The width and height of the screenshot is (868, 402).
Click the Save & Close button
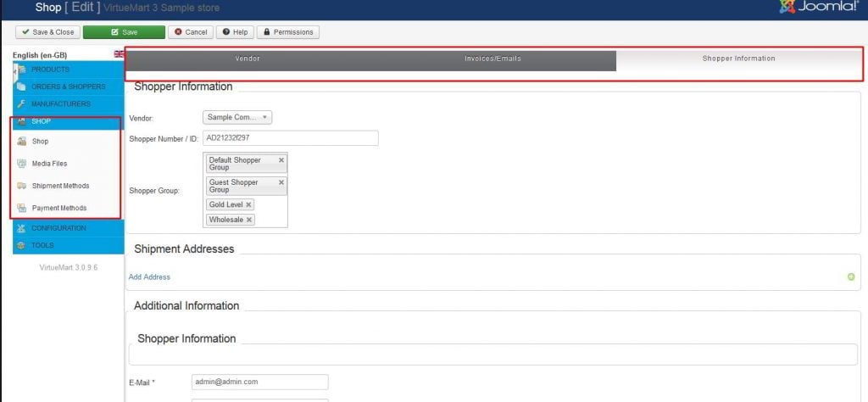tap(47, 32)
